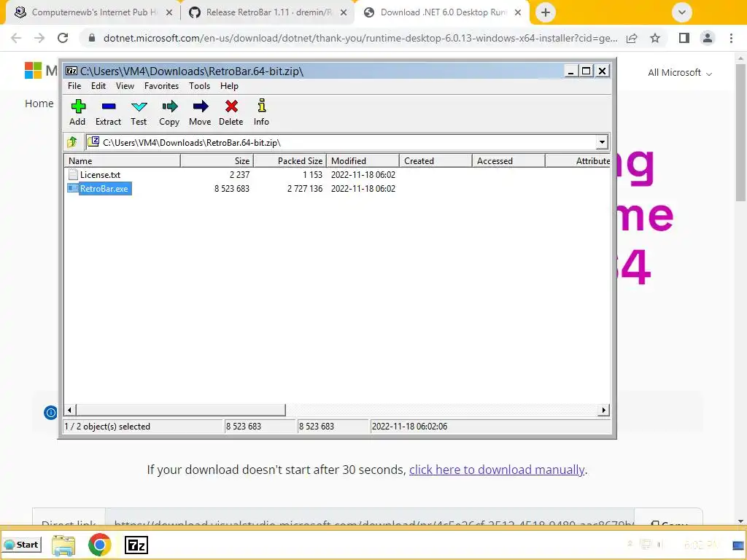Screen dimensions: 747x560
Task: Click the Attributes column header
Action: coord(578,161)
